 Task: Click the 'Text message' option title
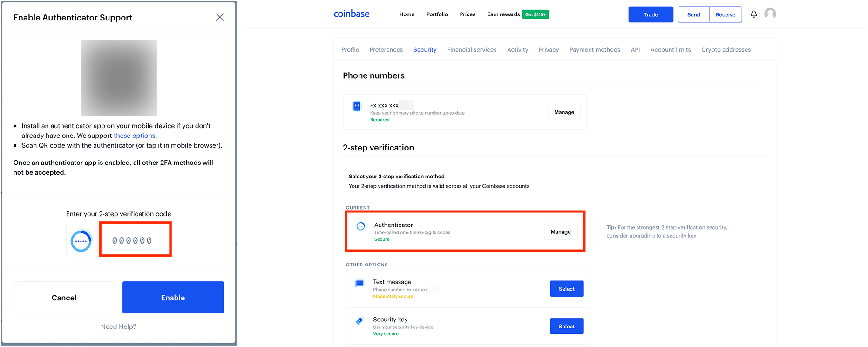[x=392, y=282]
